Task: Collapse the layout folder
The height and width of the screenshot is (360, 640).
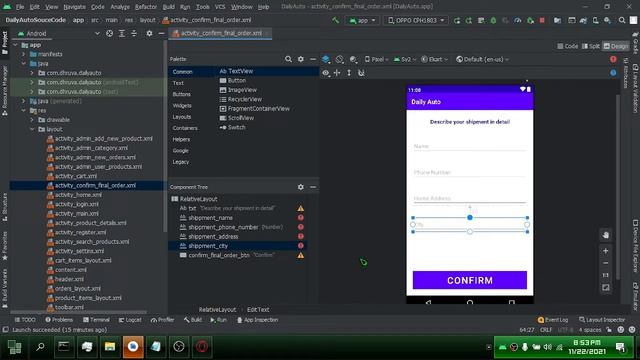Action: [x=32, y=129]
